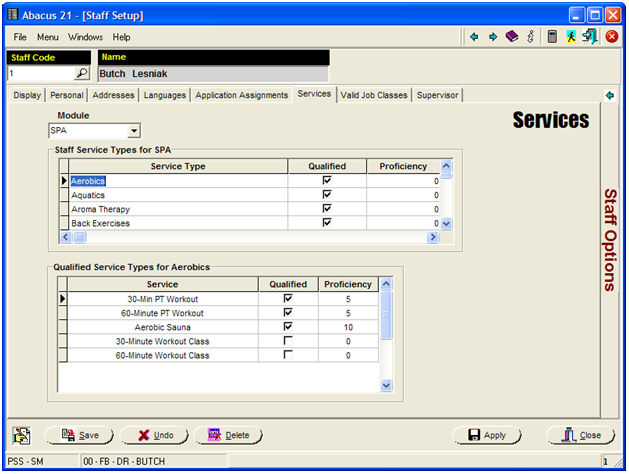The width and height of the screenshot is (629, 474).
Task: Open the Windows menu
Action: click(x=85, y=37)
